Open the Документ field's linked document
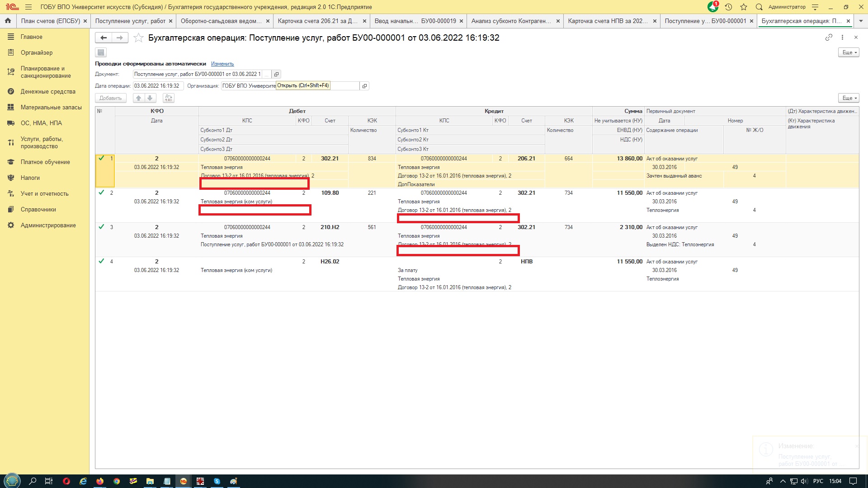868x488 pixels. (277, 74)
